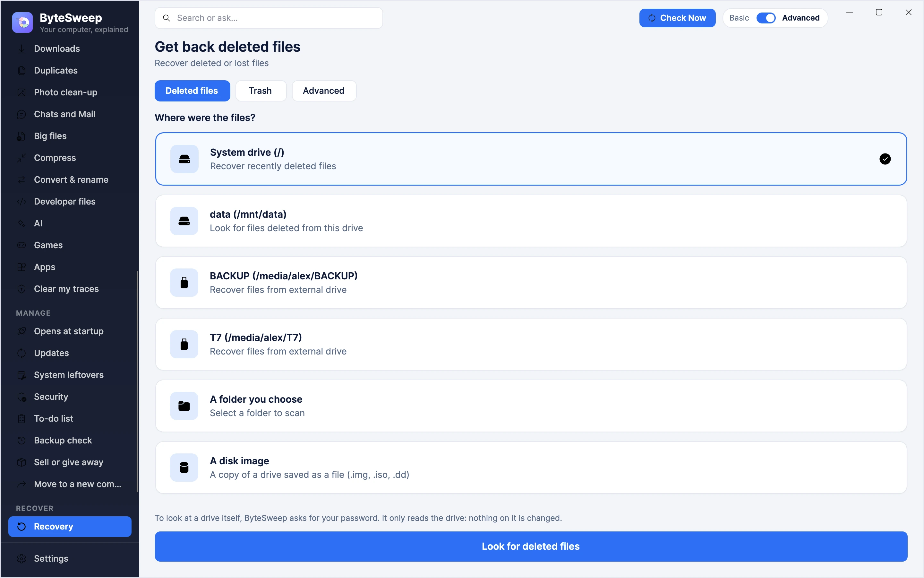Select the T7 external drive option

[531, 344]
